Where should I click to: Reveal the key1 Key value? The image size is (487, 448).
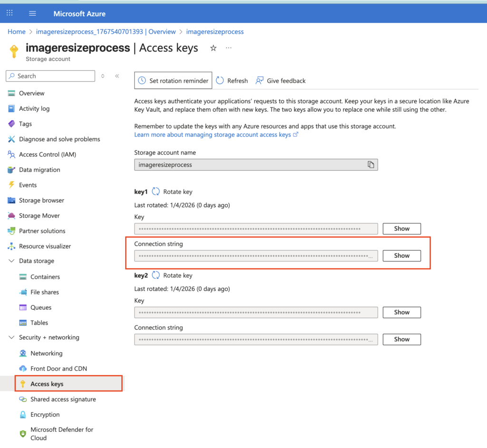pyautogui.click(x=401, y=229)
